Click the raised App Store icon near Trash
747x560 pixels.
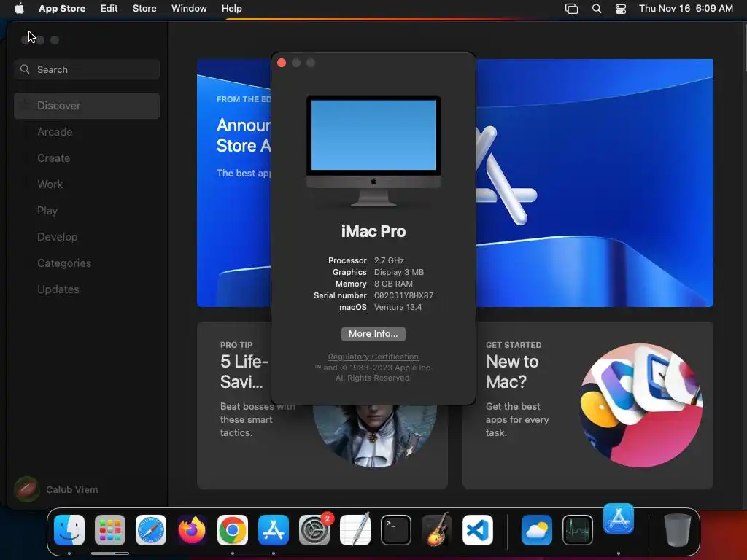(619, 518)
